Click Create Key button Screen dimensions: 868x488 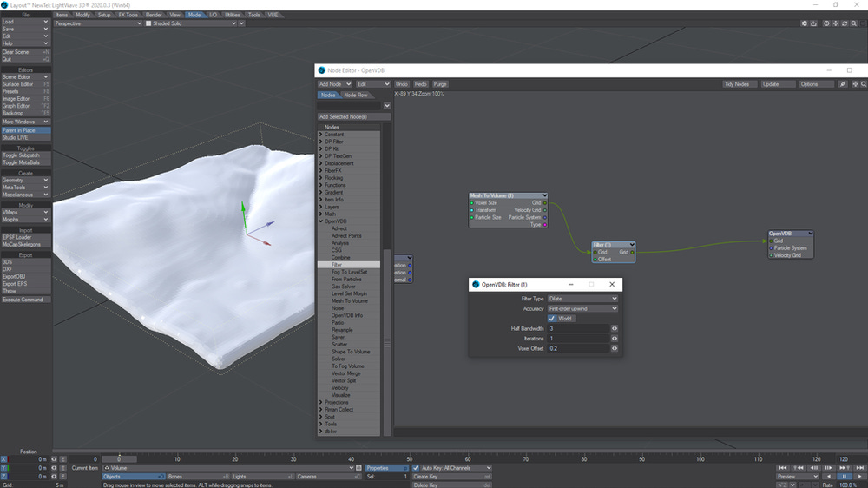451,477
